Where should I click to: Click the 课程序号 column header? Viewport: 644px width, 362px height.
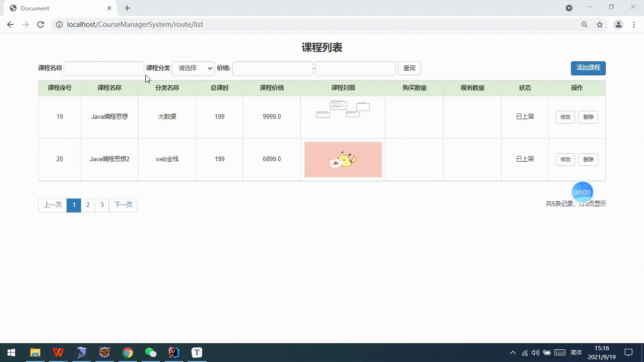tap(60, 88)
